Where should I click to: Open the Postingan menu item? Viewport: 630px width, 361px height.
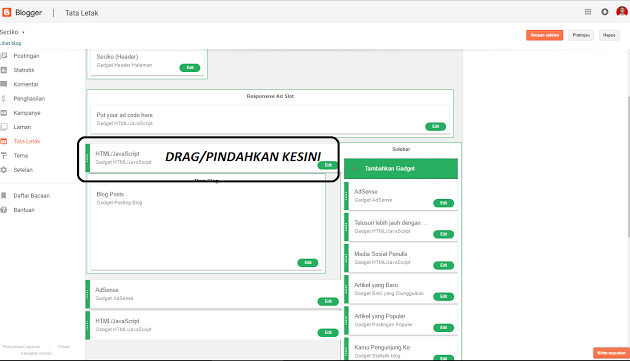point(26,56)
